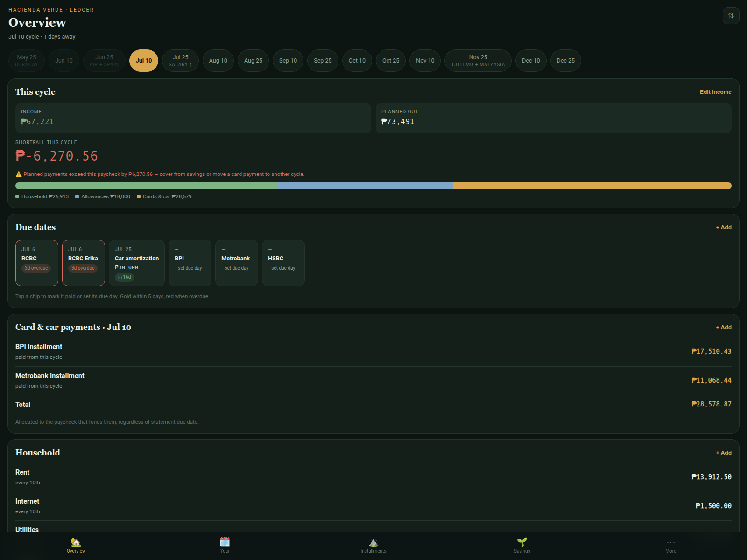Select the Jul 25 Salary cycle
This screenshot has height=560, width=747.
pyautogui.click(x=180, y=61)
